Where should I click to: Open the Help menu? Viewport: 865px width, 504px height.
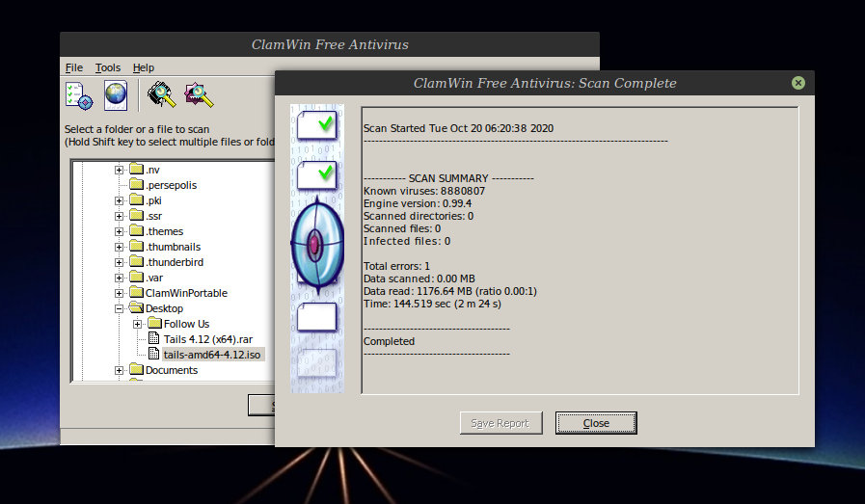144,67
